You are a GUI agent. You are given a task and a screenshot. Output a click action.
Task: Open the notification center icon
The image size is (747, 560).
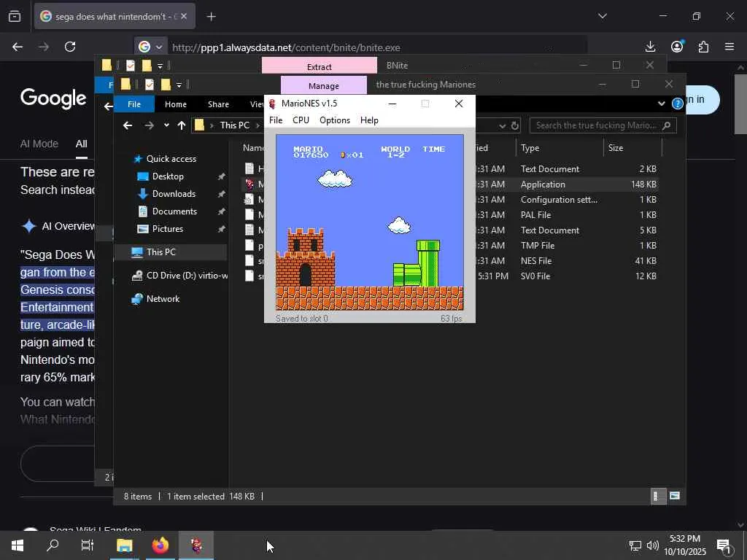pos(724,546)
